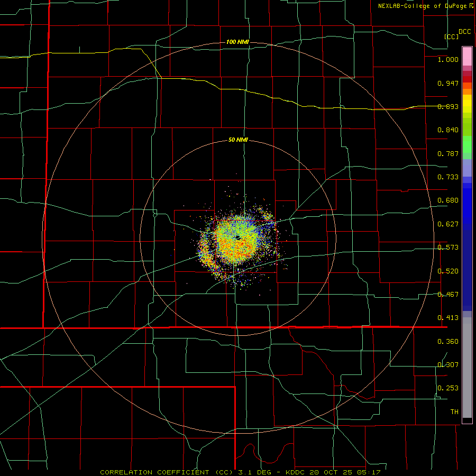Click the 0.467 color scale label
The image size is (476, 476).
point(448,295)
